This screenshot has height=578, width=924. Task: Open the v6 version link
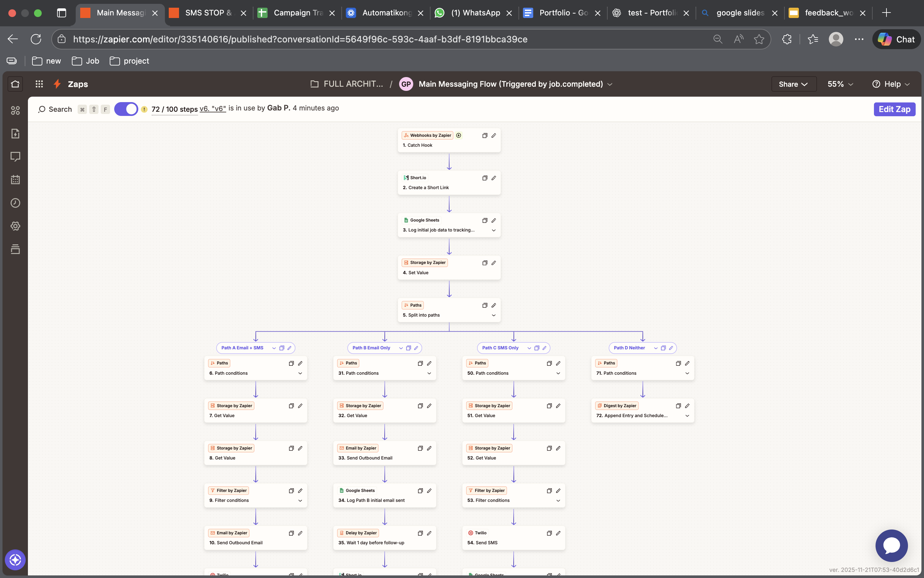click(x=213, y=109)
